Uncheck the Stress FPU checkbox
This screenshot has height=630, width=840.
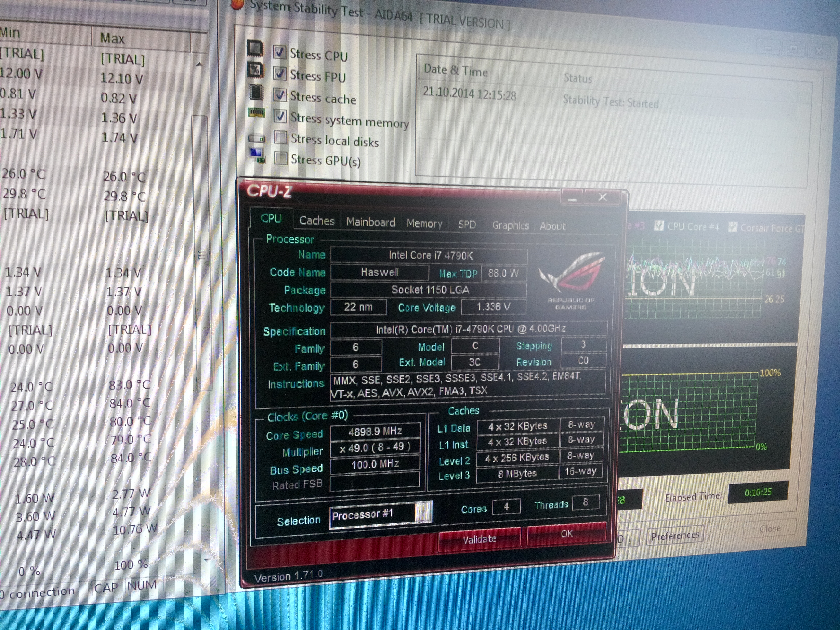pyautogui.click(x=280, y=74)
